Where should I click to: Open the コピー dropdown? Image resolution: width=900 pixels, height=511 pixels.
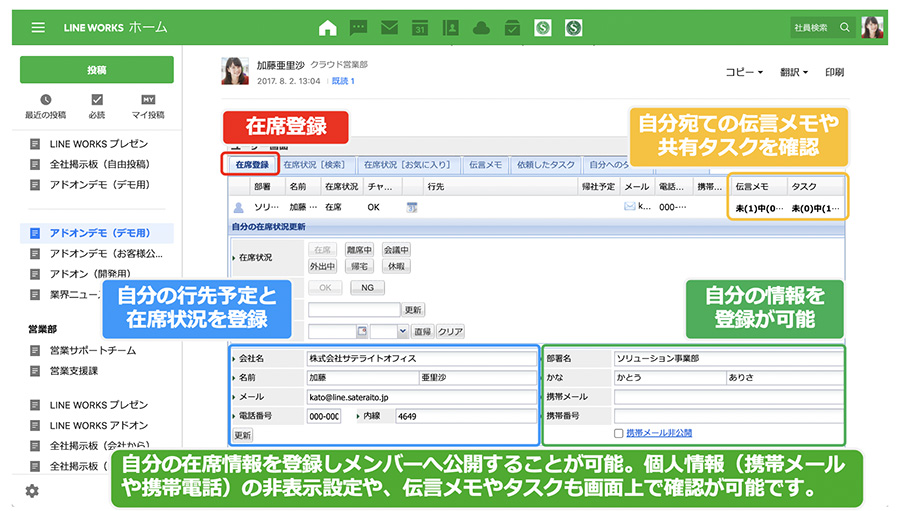click(744, 72)
